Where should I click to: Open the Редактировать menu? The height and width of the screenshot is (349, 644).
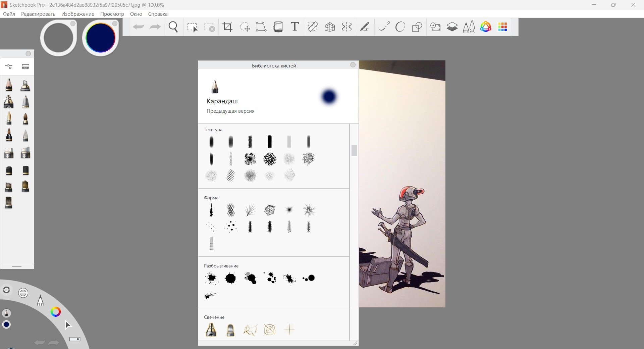(38, 14)
